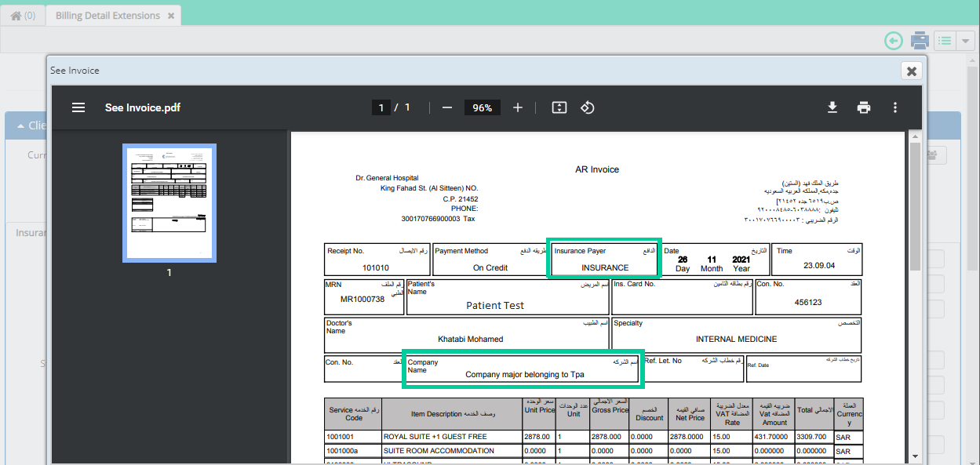This screenshot has height=465, width=980.
Task: Zoom in on the invoice PDF
Action: point(517,107)
